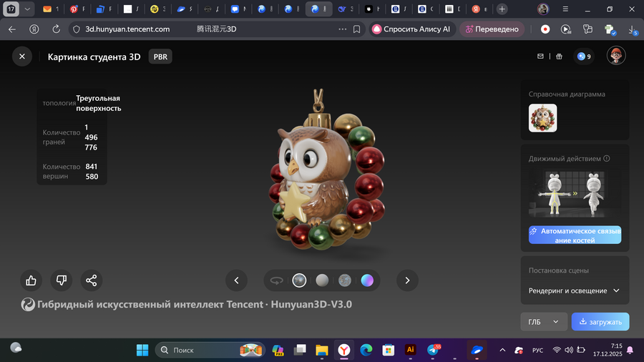Screen dimensions: 644x362
Task: Select the PBR tab label
Action: (160, 57)
